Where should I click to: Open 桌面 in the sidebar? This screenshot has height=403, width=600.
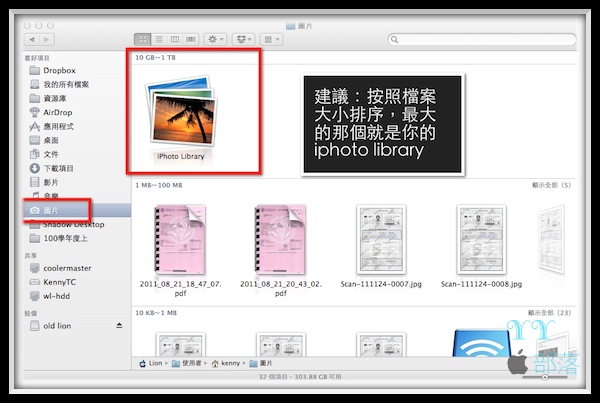tap(44, 140)
